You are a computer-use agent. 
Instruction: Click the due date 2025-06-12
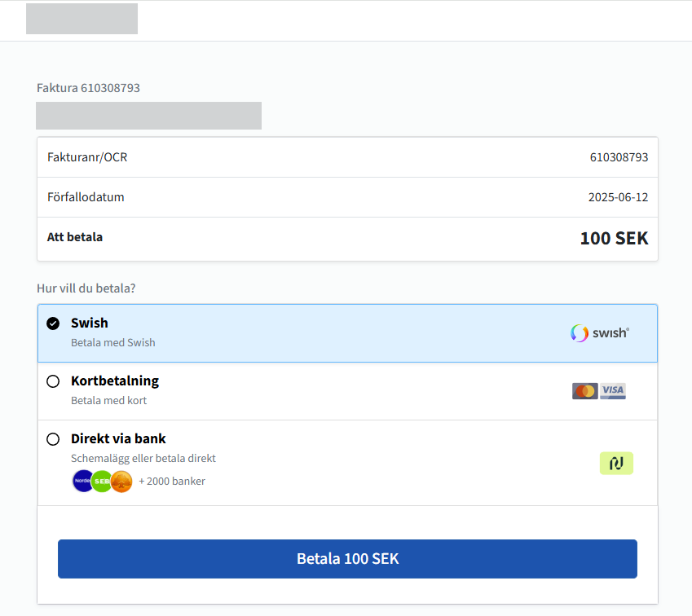click(x=618, y=197)
